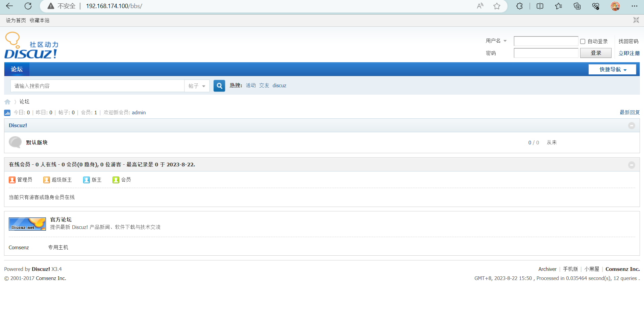This screenshot has height=324, width=644.
Task: Open the 最新回复 link
Action: (x=630, y=112)
